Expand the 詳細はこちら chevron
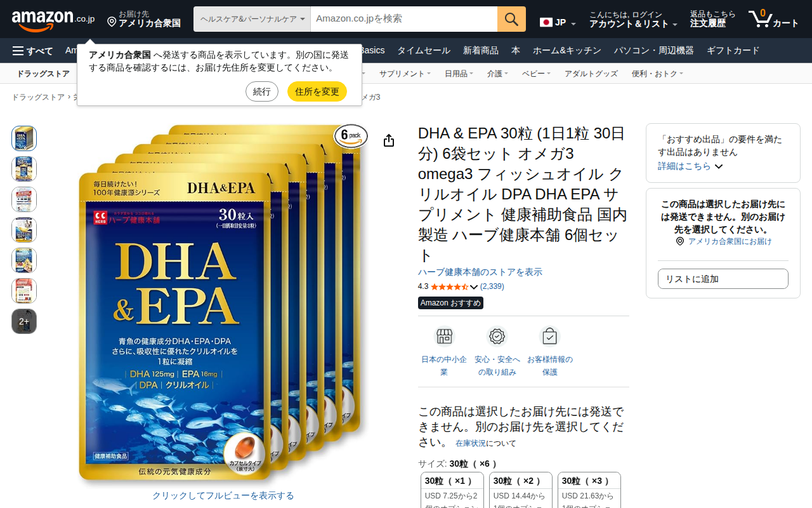 pyautogui.click(x=719, y=166)
